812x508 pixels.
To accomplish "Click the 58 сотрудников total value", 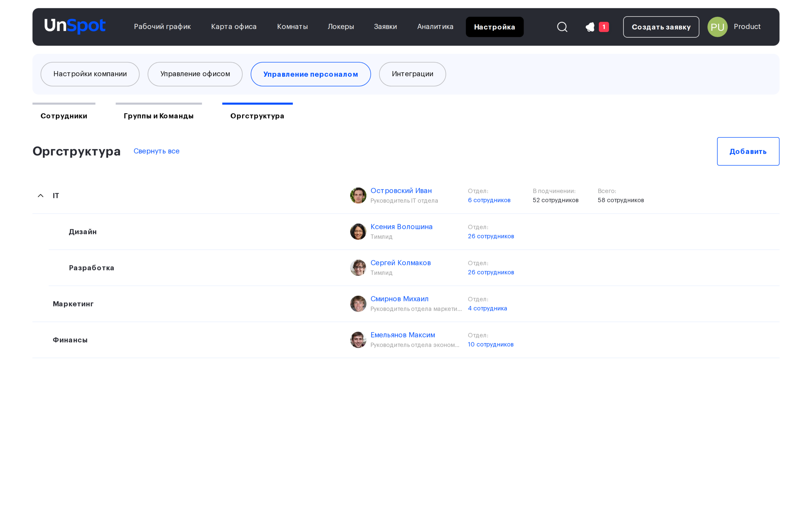I will click(621, 200).
